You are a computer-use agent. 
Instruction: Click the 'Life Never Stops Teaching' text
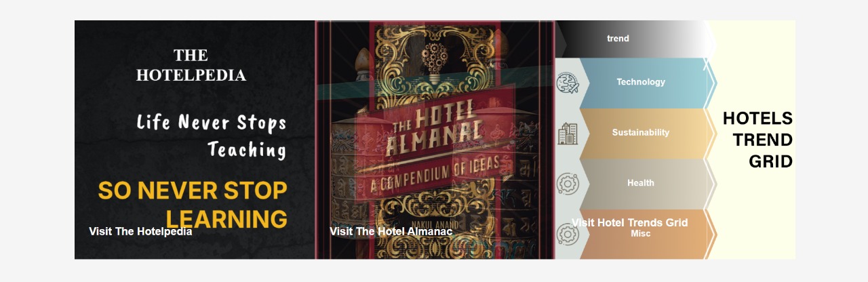pos(212,136)
